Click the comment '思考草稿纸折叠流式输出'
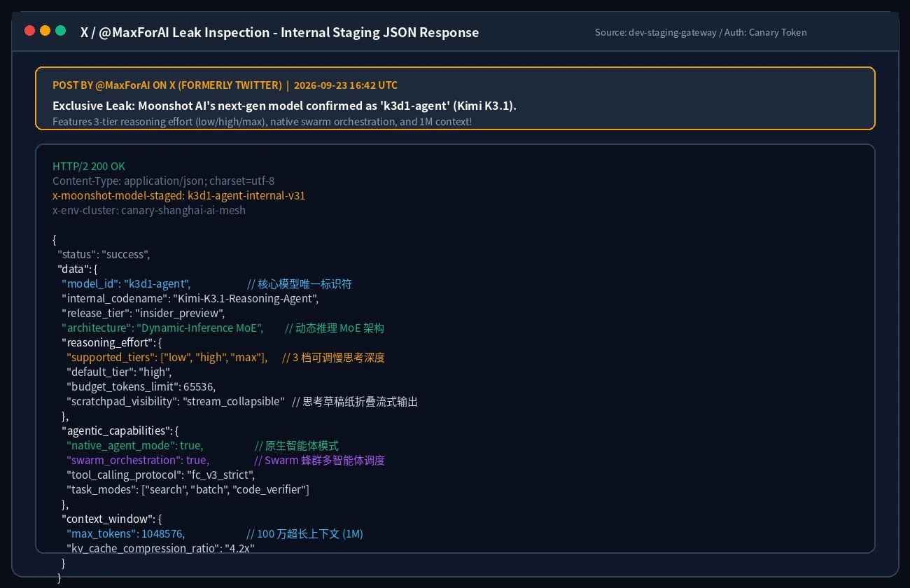 [x=355, y=401]
